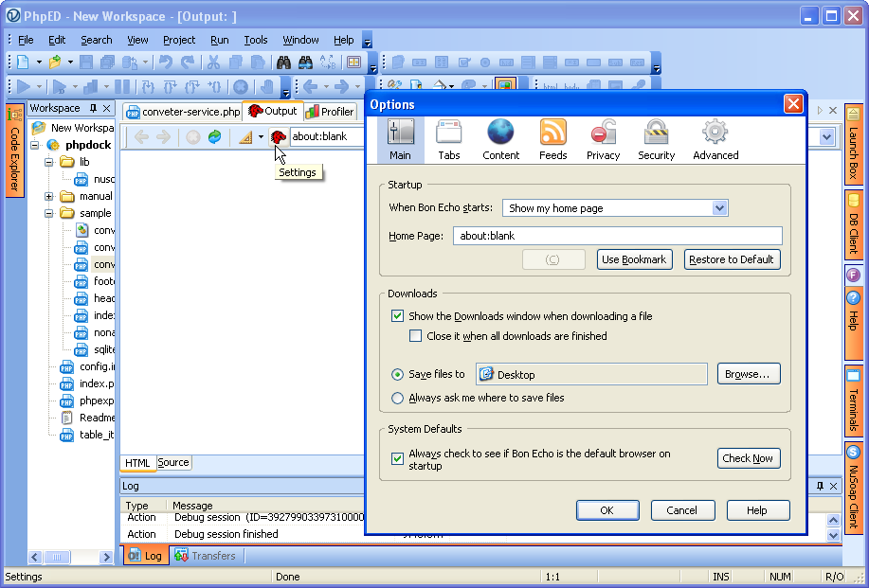Click the Run play icon
This screenshot has height=588, width=869.
(x=24, y=86)
